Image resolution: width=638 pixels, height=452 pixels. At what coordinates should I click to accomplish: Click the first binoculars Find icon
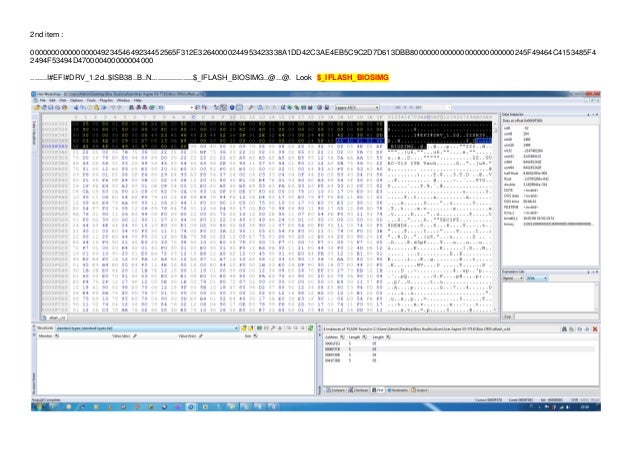pos(131,107)
